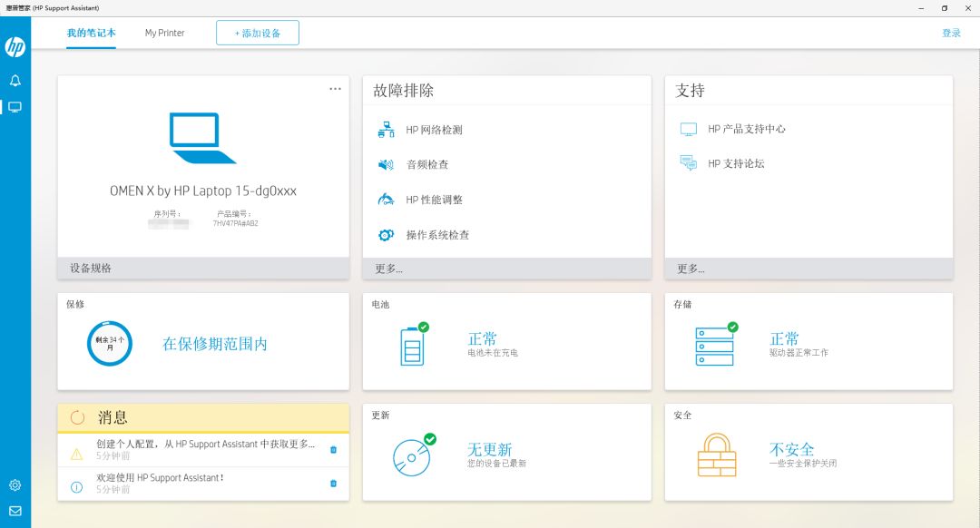Click 无更新 status in the 更新 card

click(490, 449)
